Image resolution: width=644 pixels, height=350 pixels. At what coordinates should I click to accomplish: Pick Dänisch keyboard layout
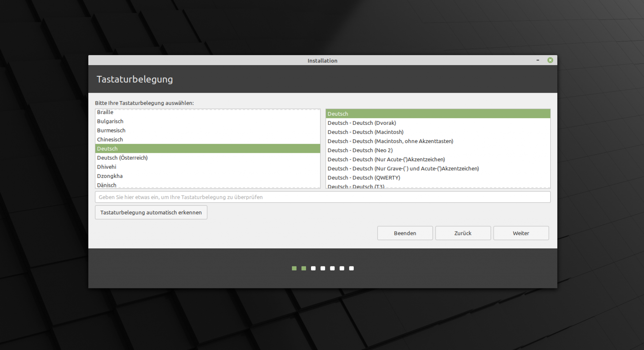208,185
